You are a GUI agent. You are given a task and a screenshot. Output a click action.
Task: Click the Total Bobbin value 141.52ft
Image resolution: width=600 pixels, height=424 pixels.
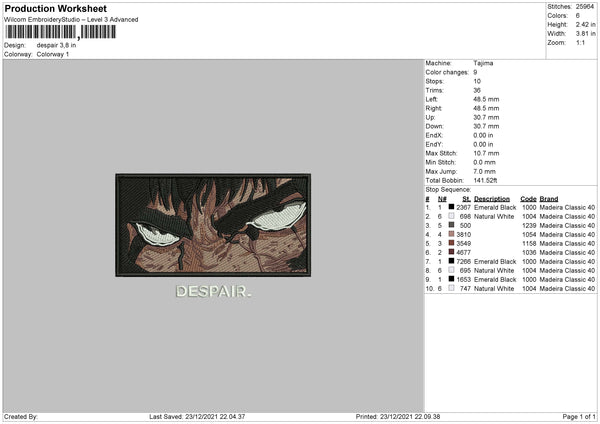(486, 180)
